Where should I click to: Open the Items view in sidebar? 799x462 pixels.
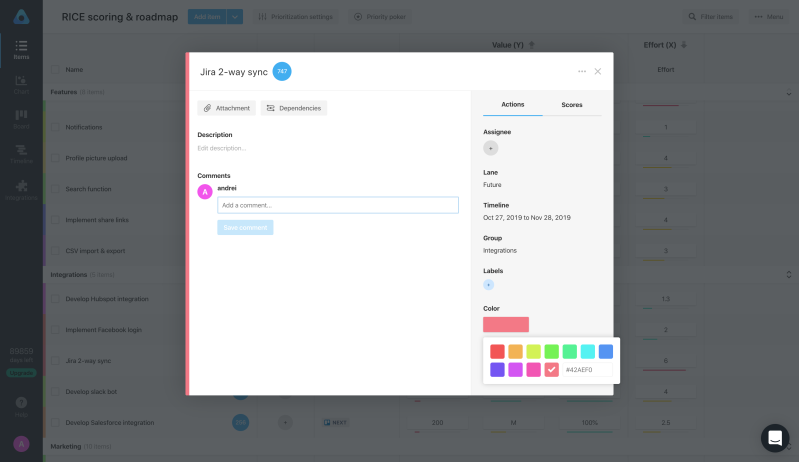[x=21, y=50]
